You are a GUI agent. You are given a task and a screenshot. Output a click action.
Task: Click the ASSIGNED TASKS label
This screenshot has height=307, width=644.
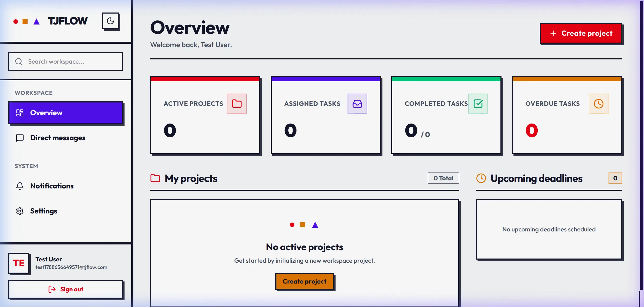[x=312, y=104]
